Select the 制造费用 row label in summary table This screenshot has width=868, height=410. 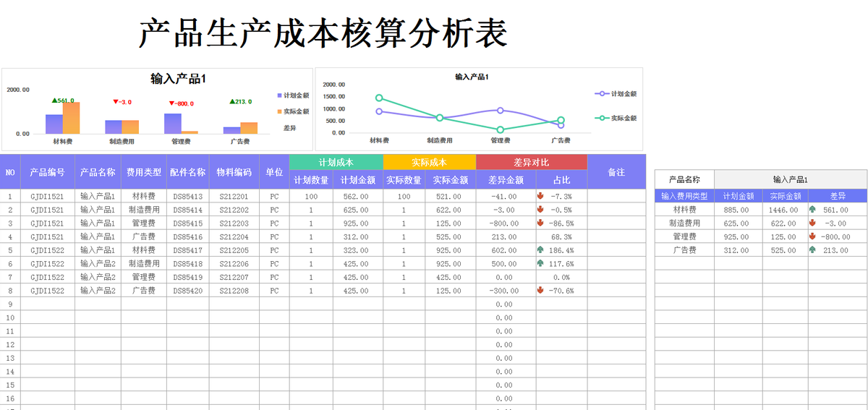coord(684,223)
